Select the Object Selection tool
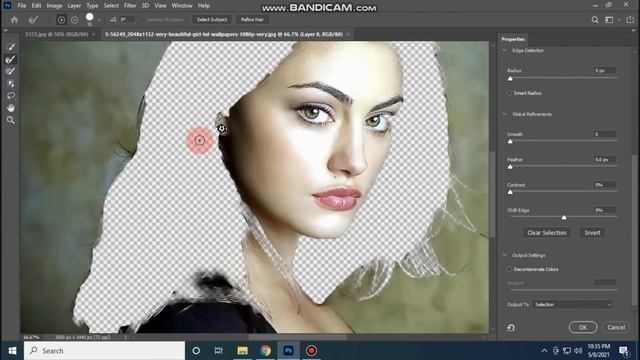 (x=11, y=84)
